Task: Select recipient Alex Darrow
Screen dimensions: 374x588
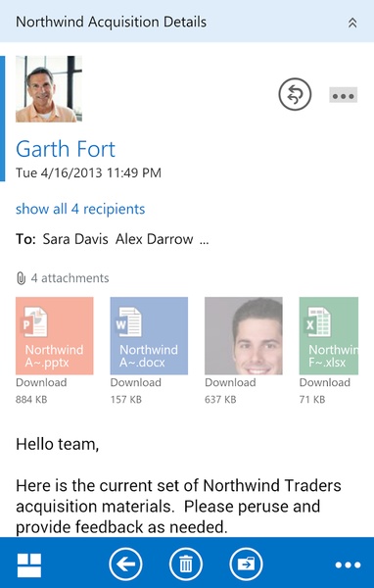Action: point(155,239)
